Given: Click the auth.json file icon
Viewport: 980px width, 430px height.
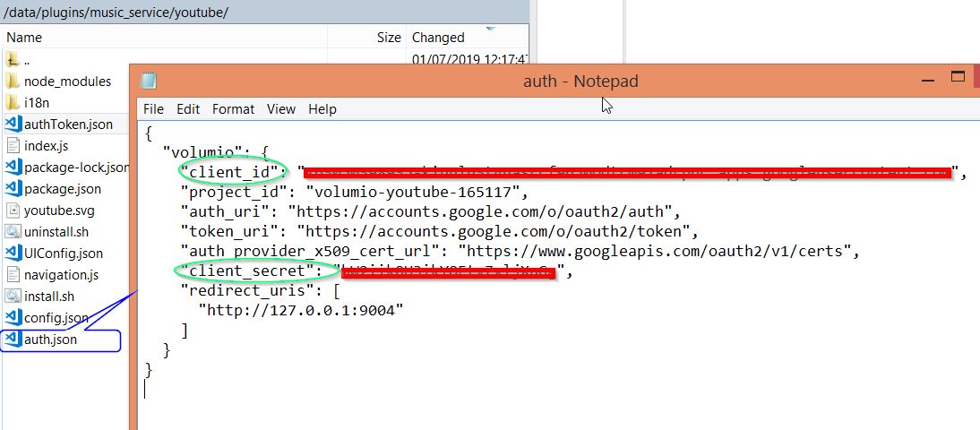Looking at the screenshot, I should (13, 340).
